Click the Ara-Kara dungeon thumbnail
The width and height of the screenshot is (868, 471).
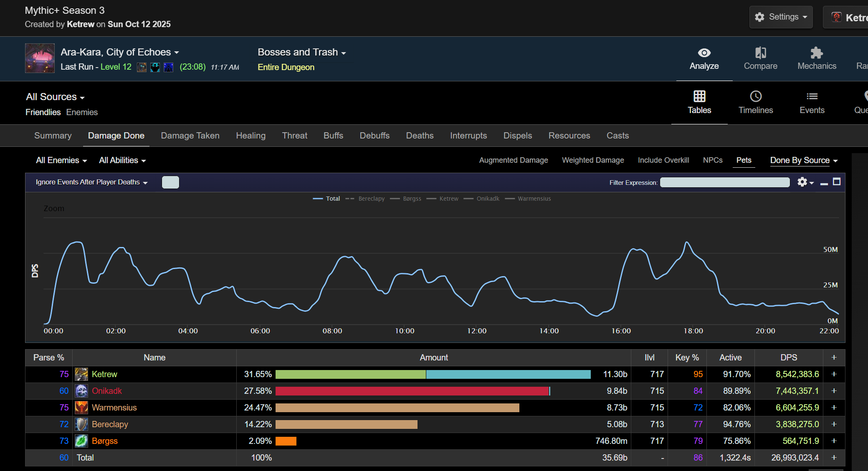coord(40,58)
